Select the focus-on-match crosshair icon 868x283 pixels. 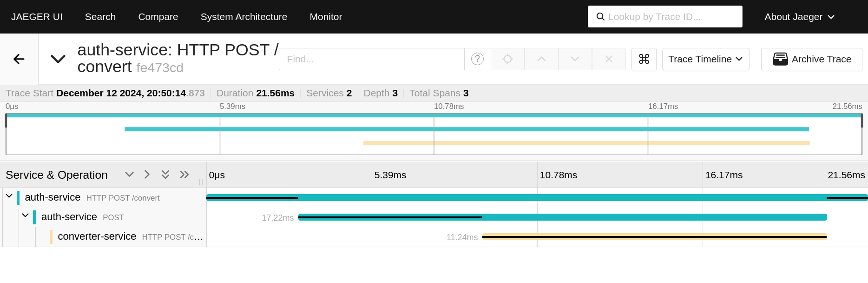coord(507,59)
